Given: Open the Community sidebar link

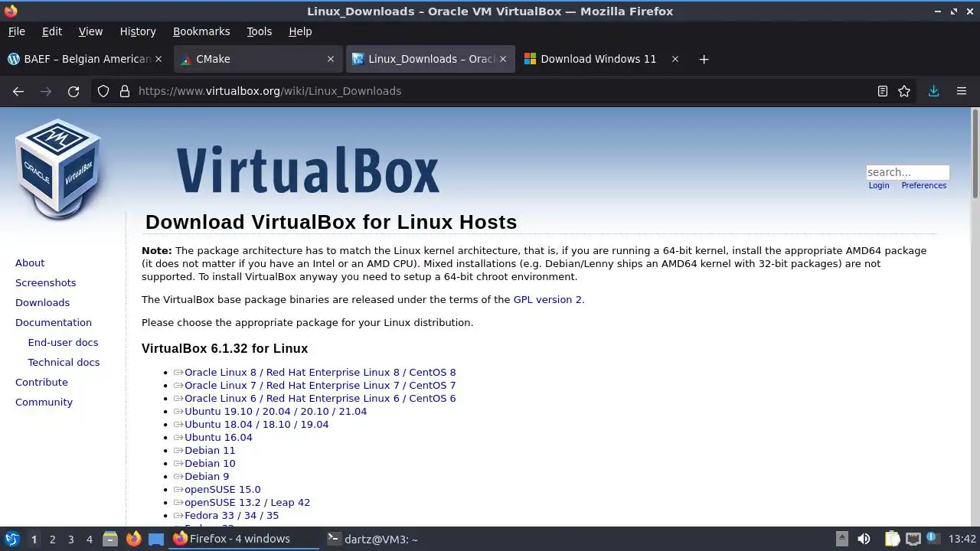Looking at the screenshot, I should (x=44, y=402).
